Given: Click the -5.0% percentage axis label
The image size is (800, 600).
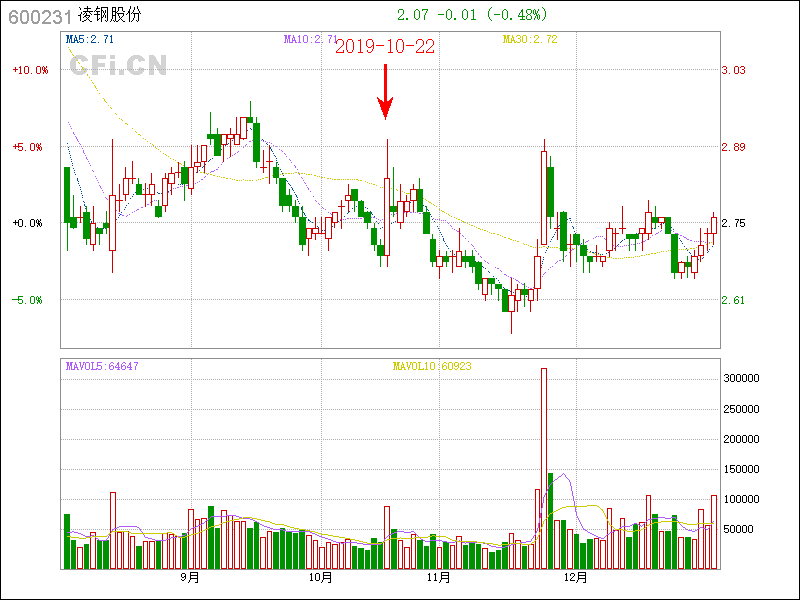Looking at the screenshot, I should coord(29,300).
